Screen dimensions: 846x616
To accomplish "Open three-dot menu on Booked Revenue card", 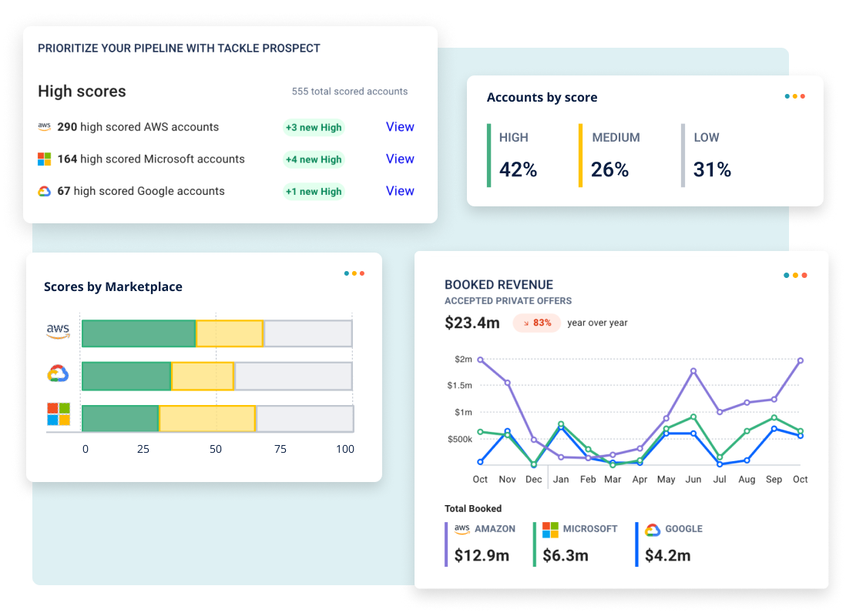I will pyautogui.click(x=795, y=275).
